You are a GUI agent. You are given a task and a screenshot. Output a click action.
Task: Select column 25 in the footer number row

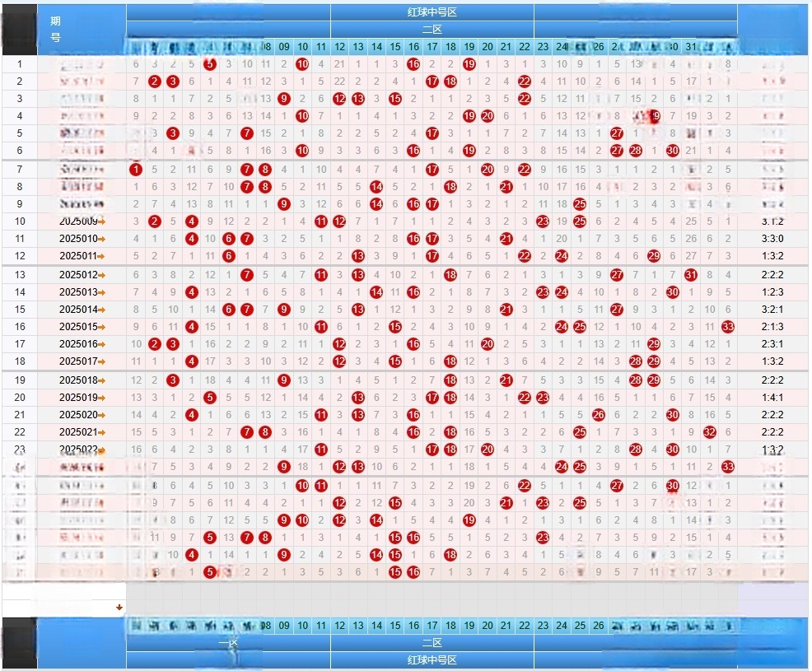pos(580,626)
